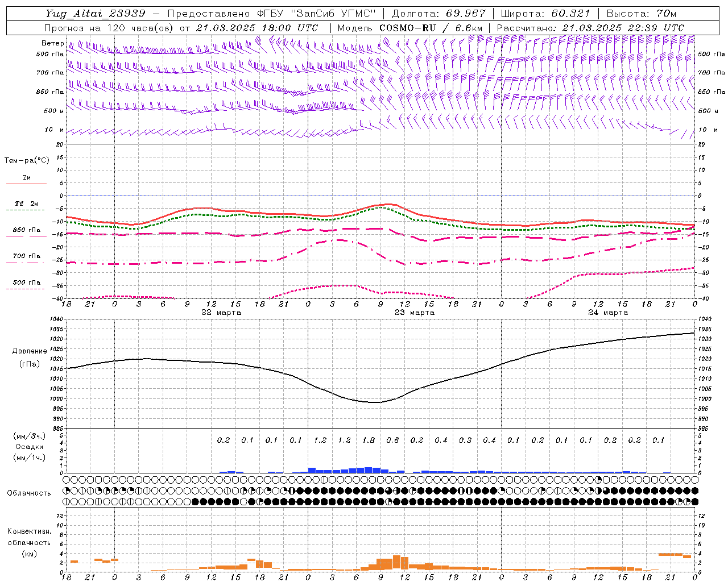
Task: Click the pressure curve minimum near 998 гПа
Action: pyautogui.click(x=377, y=402)
